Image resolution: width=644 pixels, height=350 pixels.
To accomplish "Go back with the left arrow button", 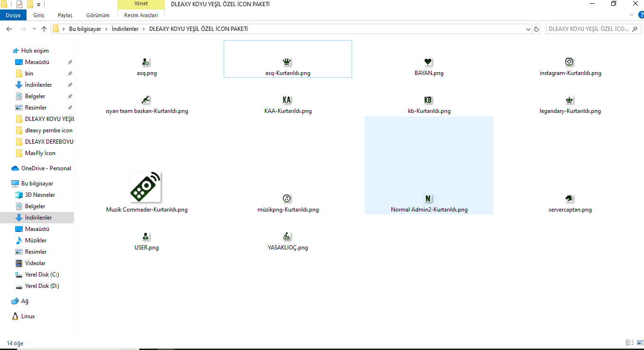I will pos(9,29).
